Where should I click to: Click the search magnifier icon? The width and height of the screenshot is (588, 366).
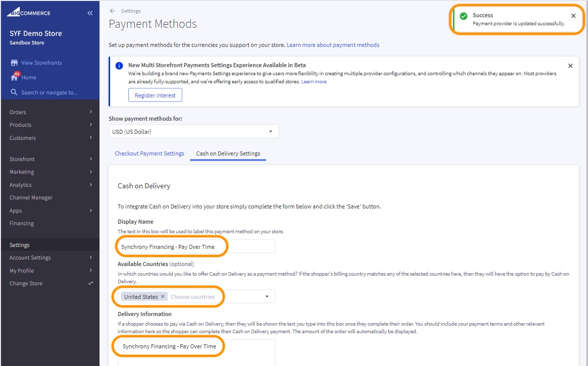coord(14,92)
